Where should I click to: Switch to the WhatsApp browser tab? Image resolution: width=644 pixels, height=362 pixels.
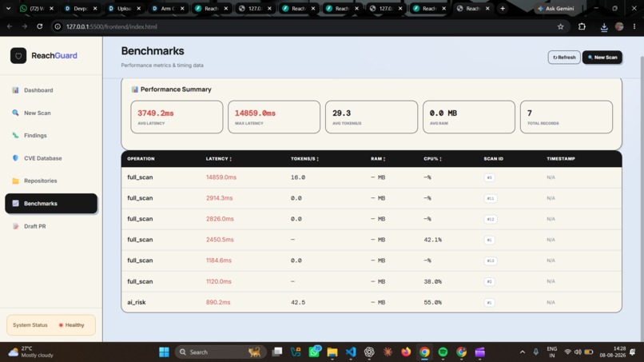coord(37,9)
